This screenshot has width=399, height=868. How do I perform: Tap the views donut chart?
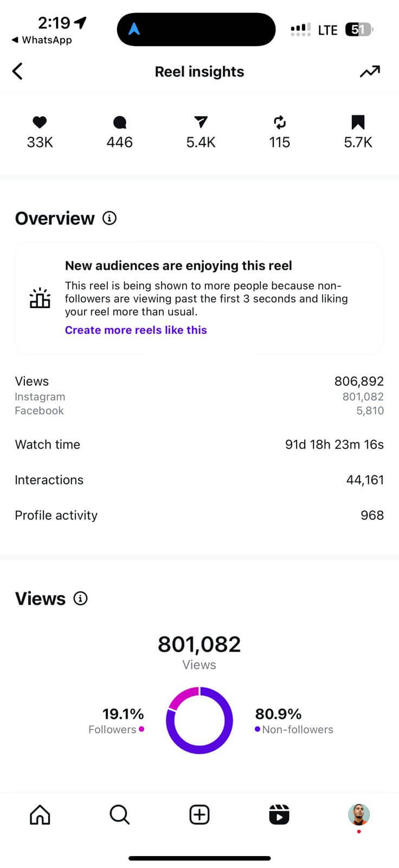click(200, 720)
